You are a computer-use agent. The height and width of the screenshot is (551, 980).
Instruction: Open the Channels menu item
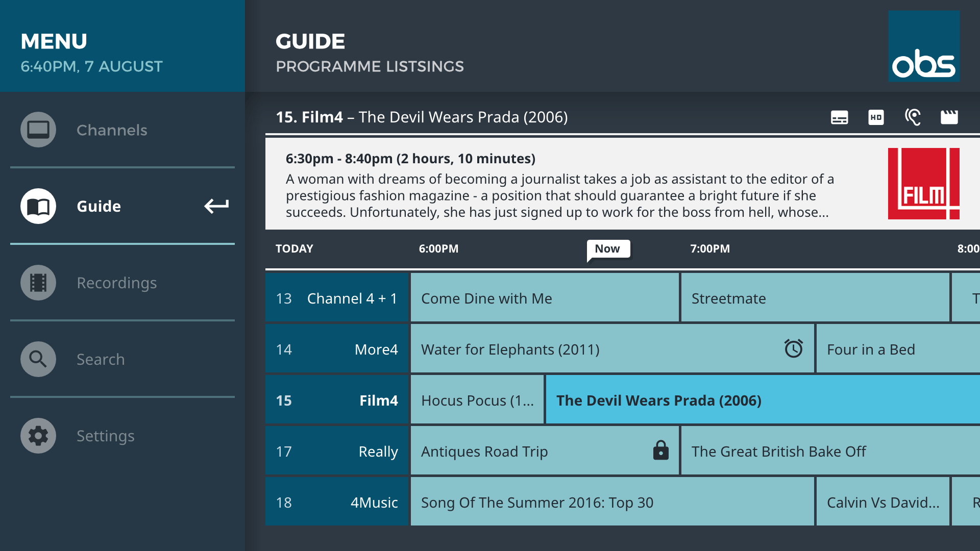click(x=122, y=130)
